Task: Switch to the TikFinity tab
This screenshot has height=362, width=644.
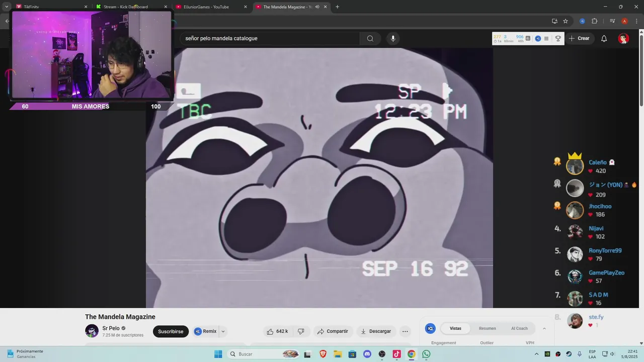Action: pyautogui.click(x=51, y=7)
